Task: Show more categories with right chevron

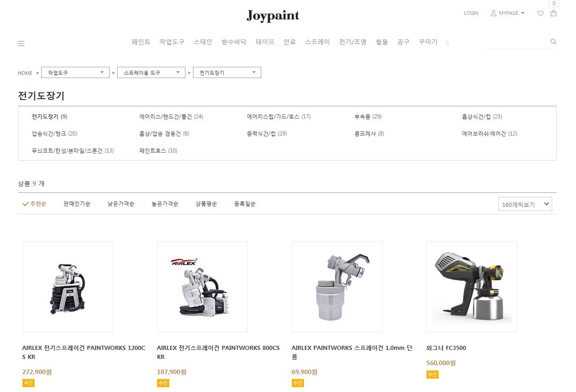Action: click(x=447, y=43)
